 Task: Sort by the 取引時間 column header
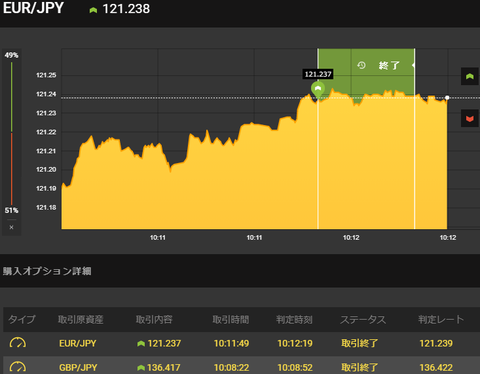point(231,320)
